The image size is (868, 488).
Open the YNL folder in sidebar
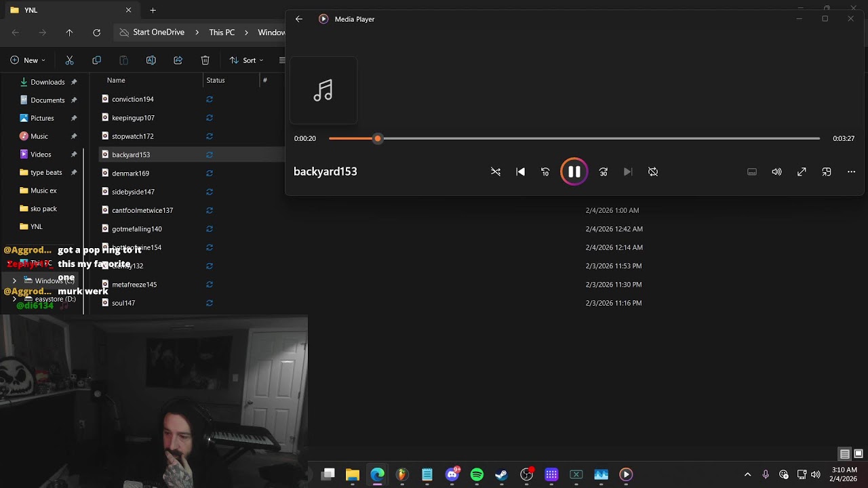37,227
